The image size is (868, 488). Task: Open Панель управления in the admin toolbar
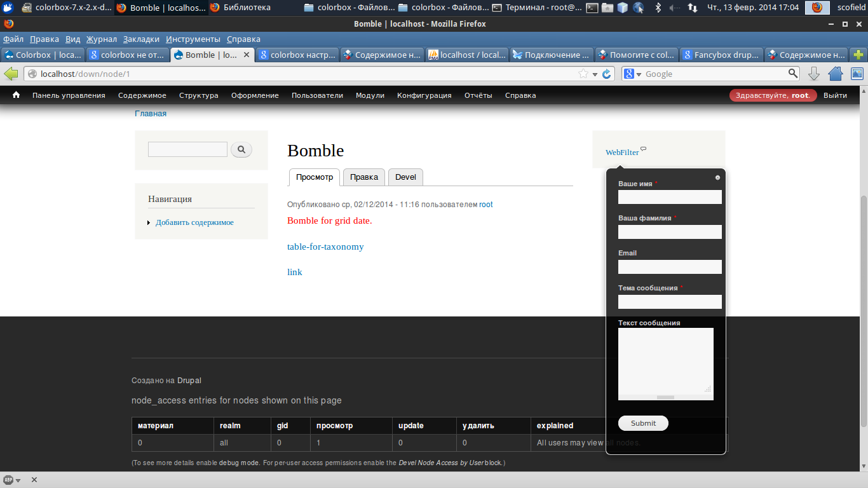pos(69,95)
